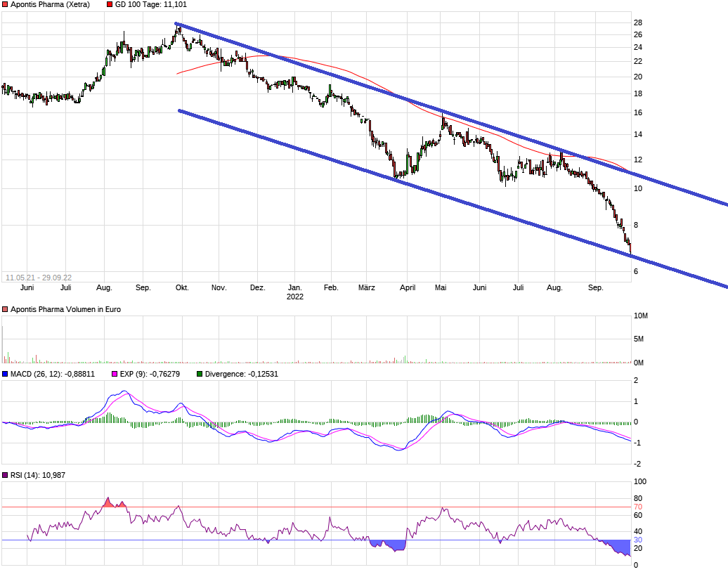Viewport: 728px width, 572px height.
Task: Select the 2022 year label
Action: (x=294, y=297)
